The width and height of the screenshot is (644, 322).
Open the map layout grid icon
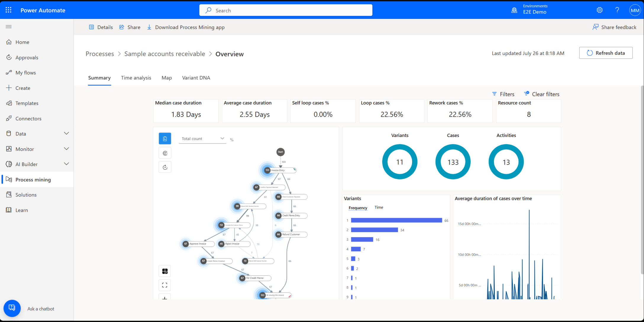point(165,271)
